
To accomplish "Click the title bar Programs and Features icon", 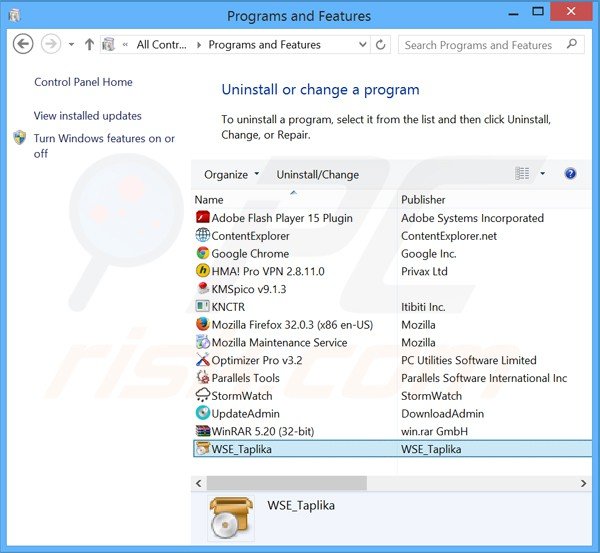I will click(15, 16).
